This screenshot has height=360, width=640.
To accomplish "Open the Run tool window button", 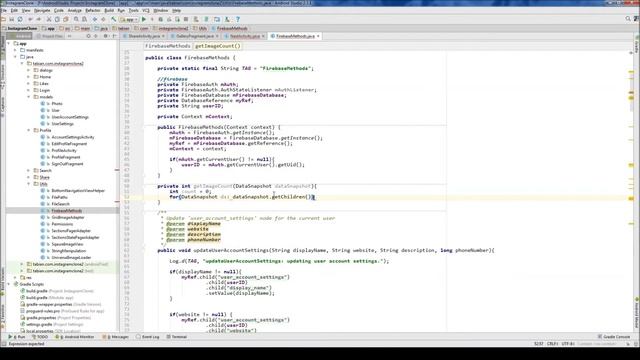I will pos(17,337).
